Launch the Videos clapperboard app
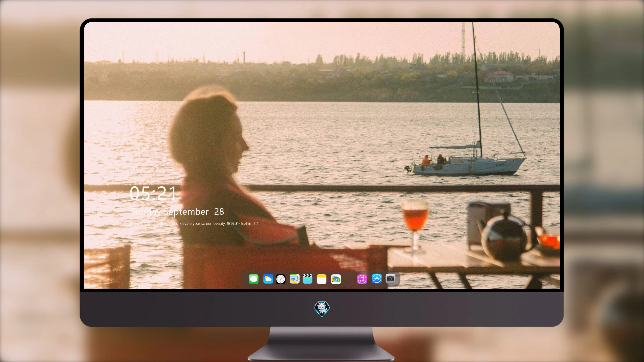 click(x=308, y=279)
